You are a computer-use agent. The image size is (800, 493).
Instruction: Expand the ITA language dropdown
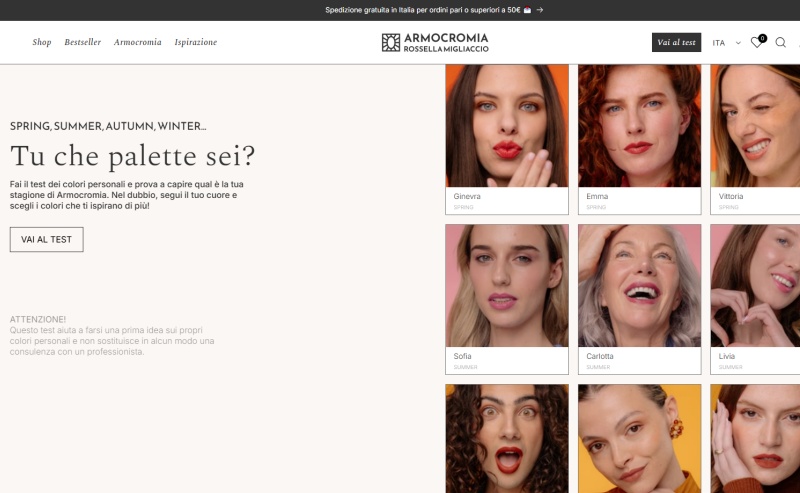pos(726,43)
